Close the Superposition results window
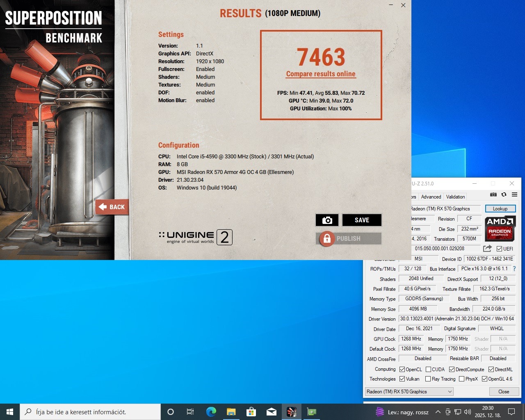This screenshot has width=525, height=420. pyautogui.click(x=403, y=5)
